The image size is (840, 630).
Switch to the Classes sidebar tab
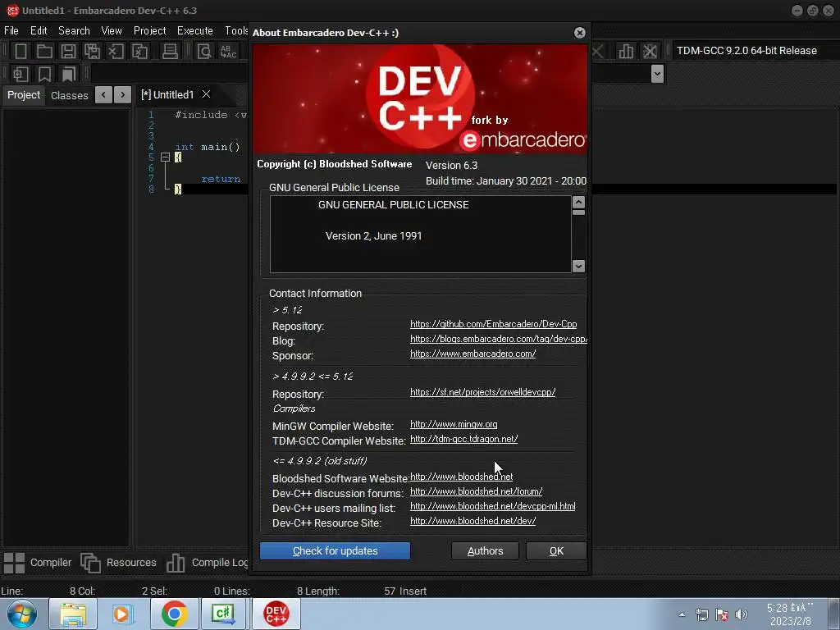pos(69,95)
